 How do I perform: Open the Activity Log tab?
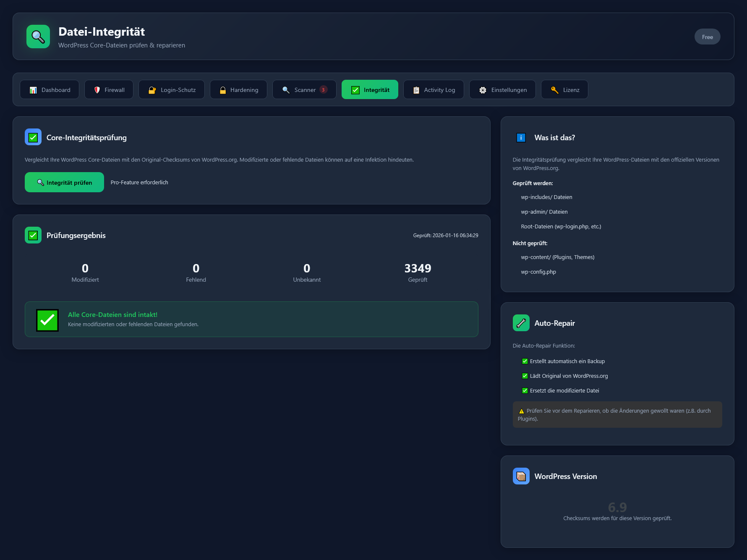pyautogui.click(x=434, y=90)
